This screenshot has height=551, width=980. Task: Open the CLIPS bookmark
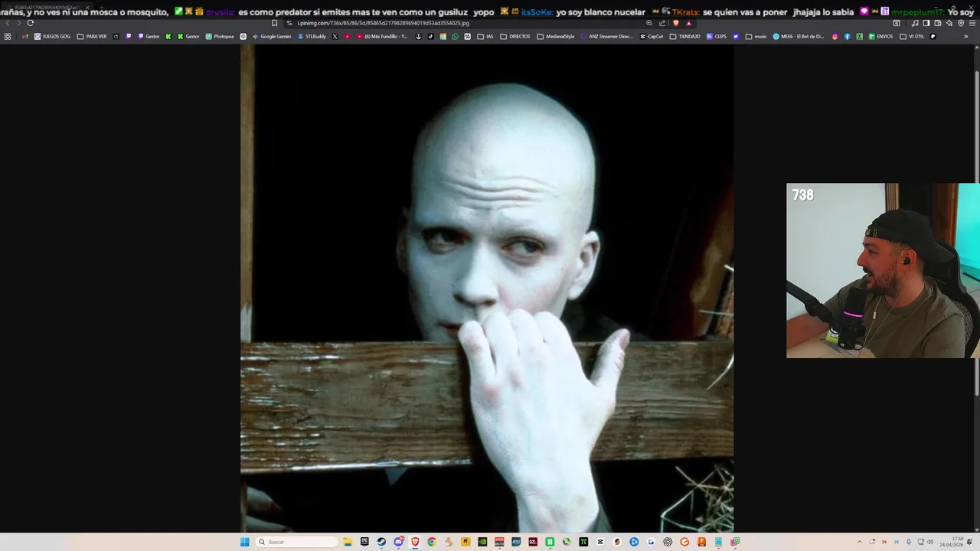coord(717,36)
